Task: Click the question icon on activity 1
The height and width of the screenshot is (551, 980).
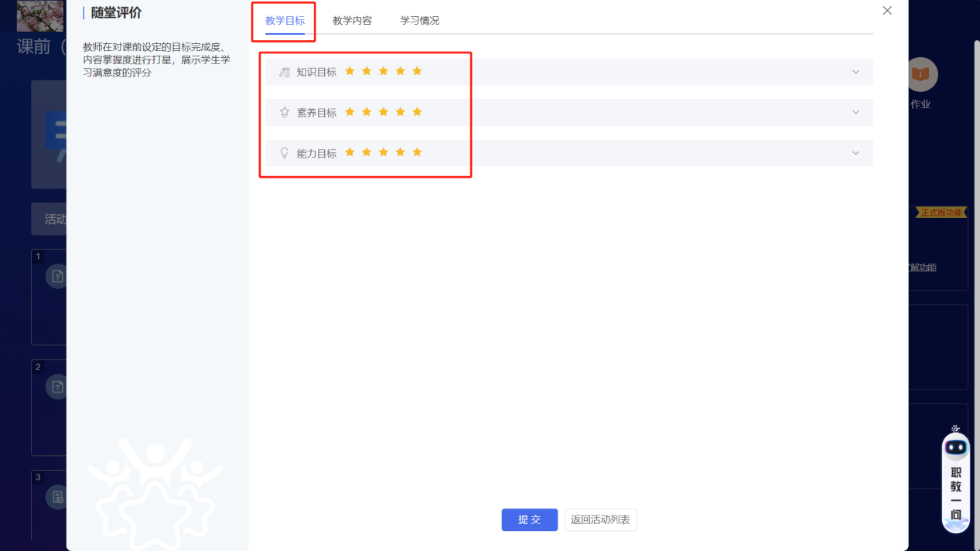Action: click(x=57, y=276)
